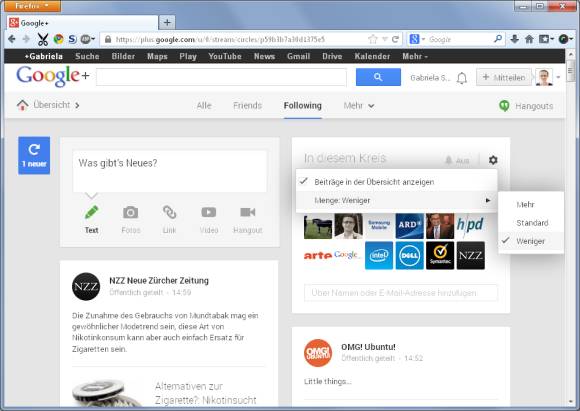Screen dimensions: 580x411
Task: Click the Google+ logo
Action: [53, 77]
